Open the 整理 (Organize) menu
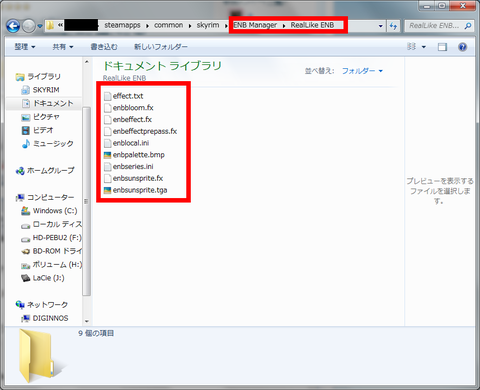Screen dimensions: 480x390 (x=25, y=47)
